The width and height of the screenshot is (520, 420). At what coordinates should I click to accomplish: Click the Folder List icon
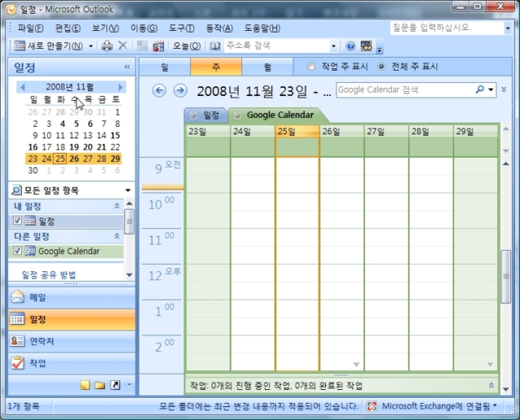[x=100, y=385]
